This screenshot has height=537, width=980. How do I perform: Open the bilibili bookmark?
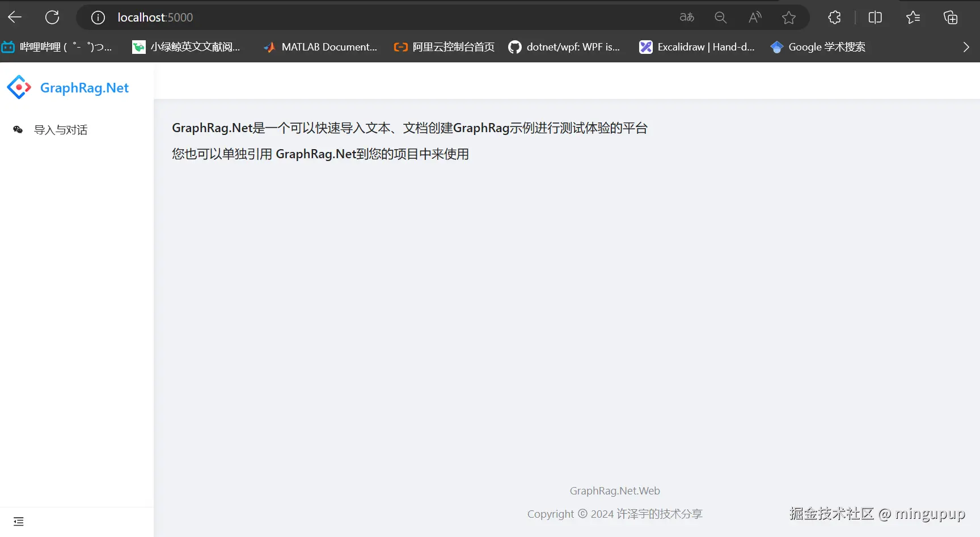[x=57, y=47]
